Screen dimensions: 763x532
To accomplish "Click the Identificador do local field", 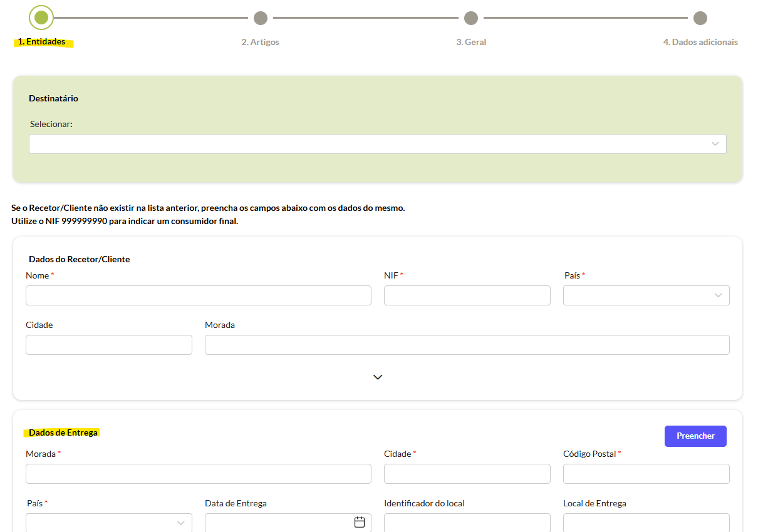I will [467, 523].
